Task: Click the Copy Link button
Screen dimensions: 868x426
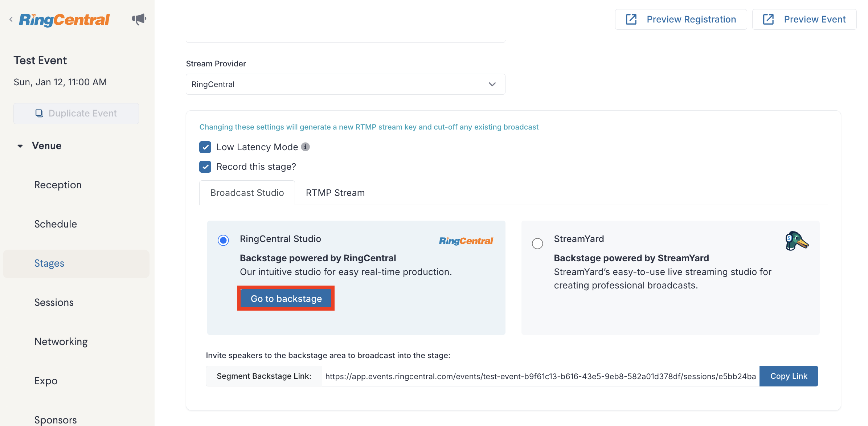Action: tap(789, 376)
